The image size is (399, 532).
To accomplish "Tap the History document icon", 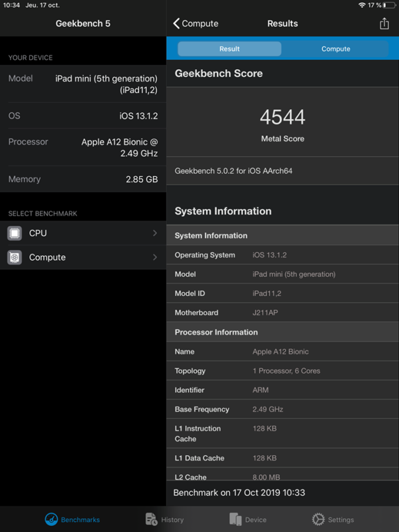I will (151, 519).
